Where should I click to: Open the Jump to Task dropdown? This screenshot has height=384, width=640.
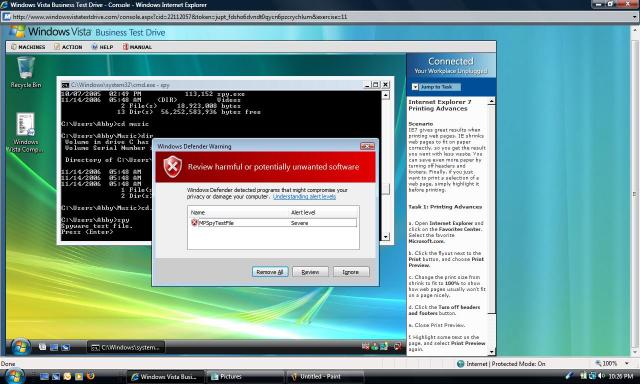[x=436, y=87]
